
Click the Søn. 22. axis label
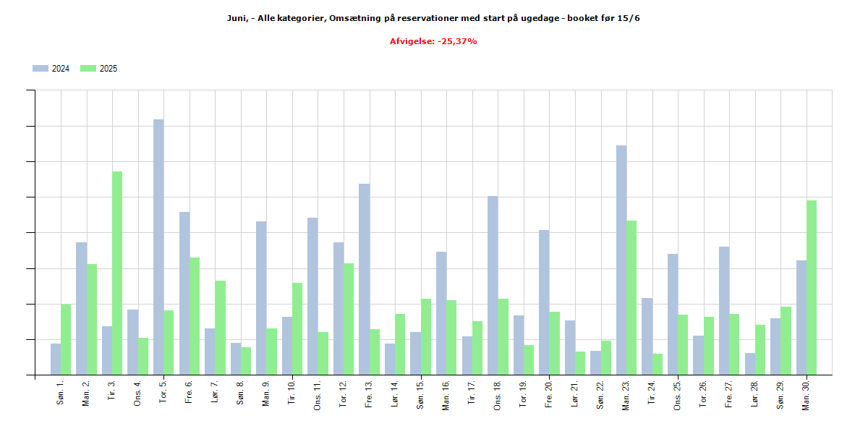600,393
